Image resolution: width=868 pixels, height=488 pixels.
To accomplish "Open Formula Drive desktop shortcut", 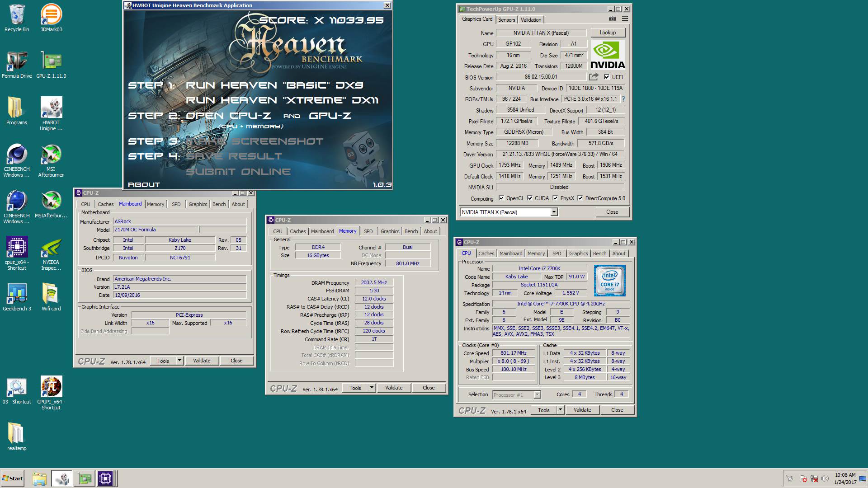I will 17,65.
